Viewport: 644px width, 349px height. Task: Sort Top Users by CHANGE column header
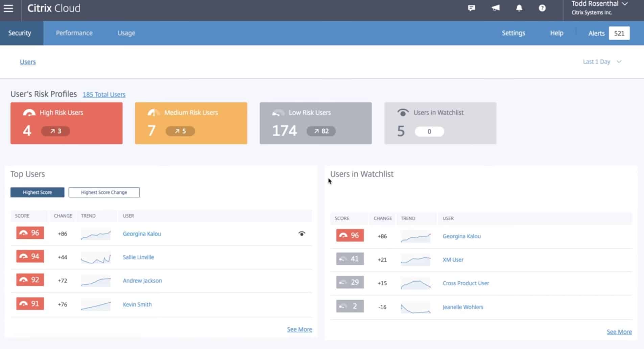point(63,216)
